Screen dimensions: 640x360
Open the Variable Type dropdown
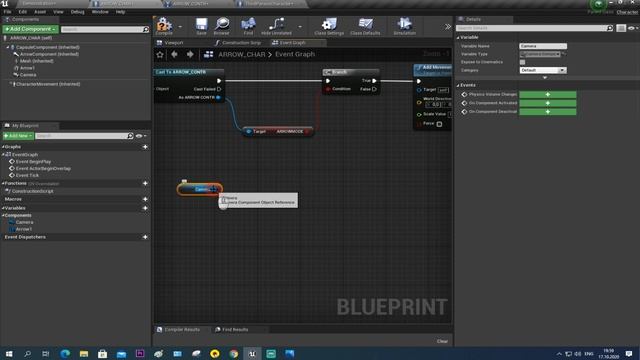[x=540, y=54]
